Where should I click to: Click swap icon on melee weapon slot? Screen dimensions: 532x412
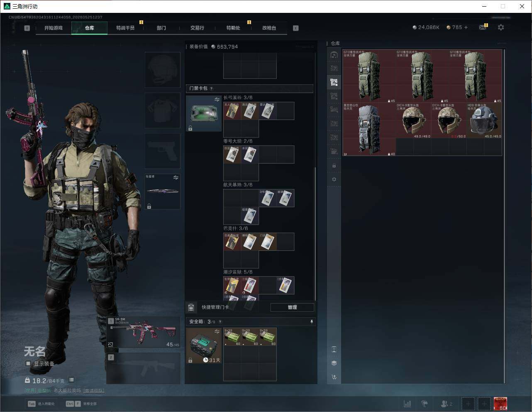[x=176, y=178]
